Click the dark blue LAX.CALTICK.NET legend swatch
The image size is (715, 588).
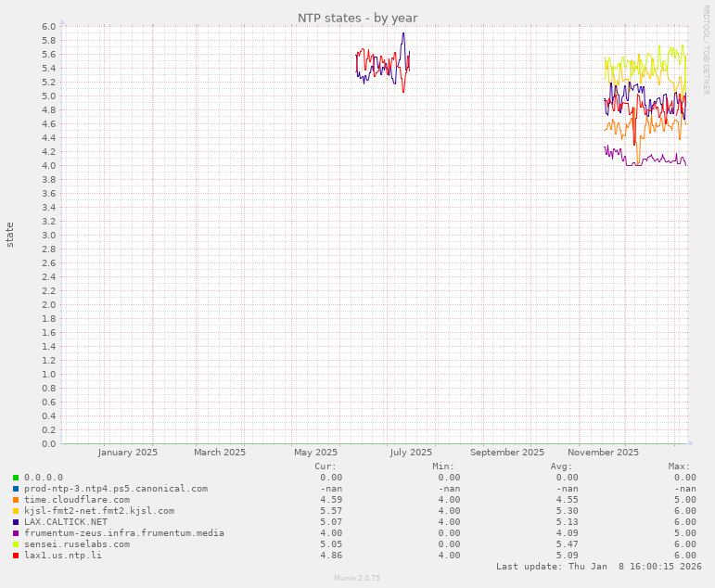(x=16, y=522)
